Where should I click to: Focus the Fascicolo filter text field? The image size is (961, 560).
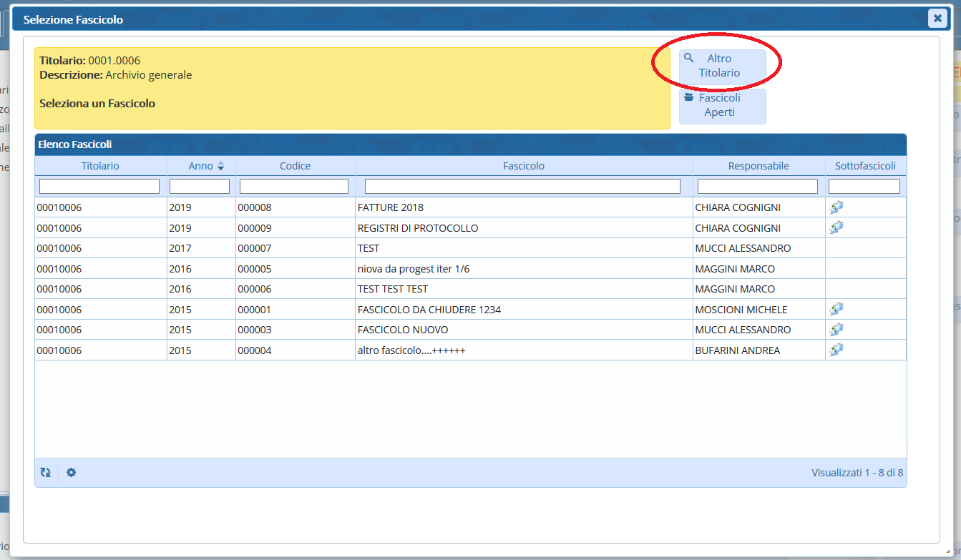(522, 187)
